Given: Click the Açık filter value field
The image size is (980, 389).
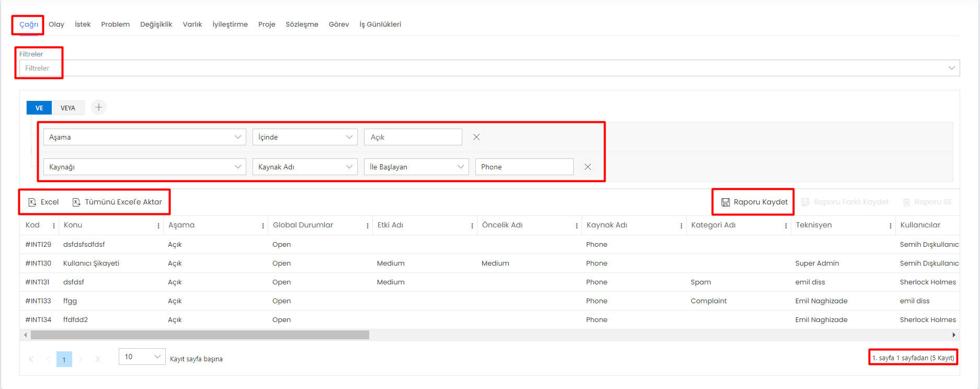Looking at the screenshot, I should tap(413, 137).
